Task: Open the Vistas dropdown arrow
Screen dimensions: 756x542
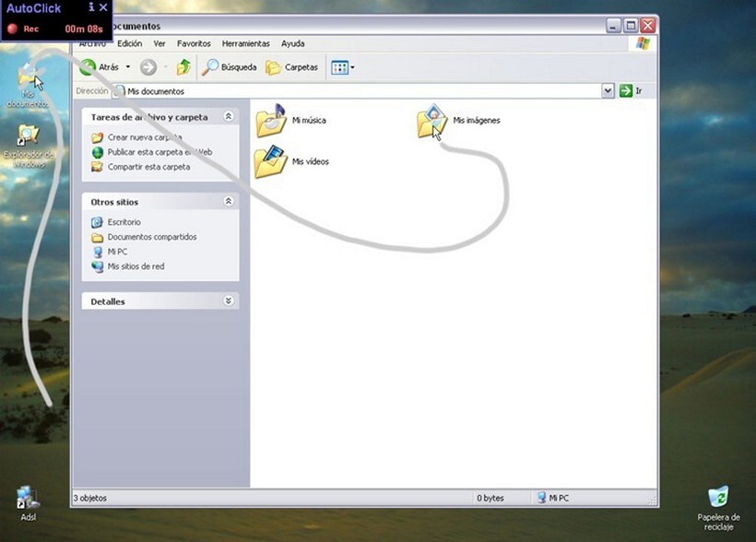Action: tap(352, 67)
